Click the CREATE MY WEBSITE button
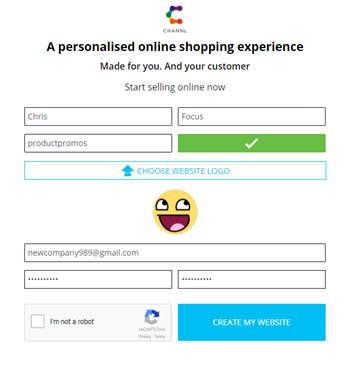The width and height of the screenshot is (361, 371). click(252, 322)
